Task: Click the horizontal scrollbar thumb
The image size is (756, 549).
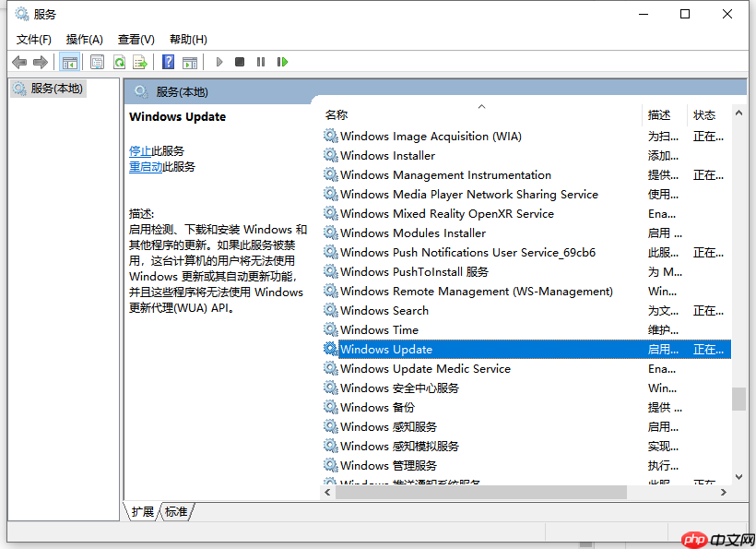Action: point(481,492)
